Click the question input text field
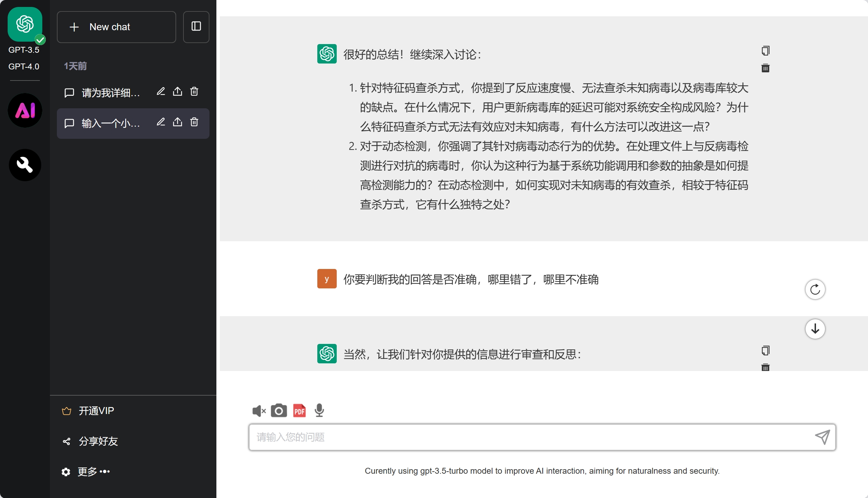 531,437
